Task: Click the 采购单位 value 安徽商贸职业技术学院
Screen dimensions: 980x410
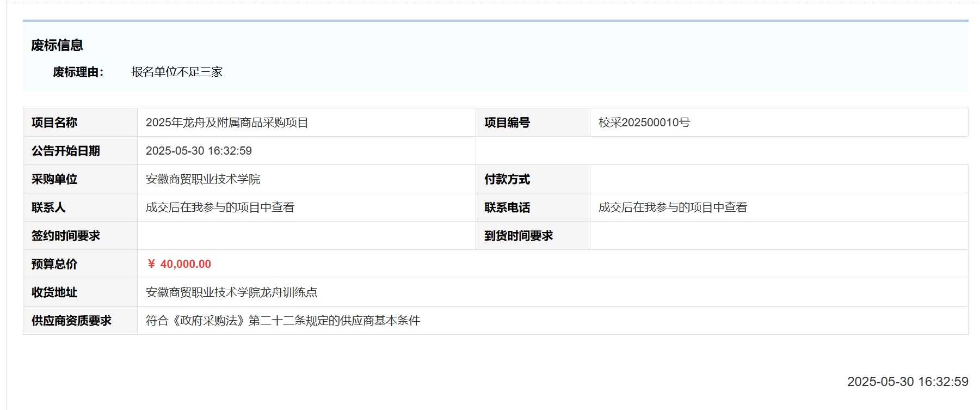Action: click(203, 179)
